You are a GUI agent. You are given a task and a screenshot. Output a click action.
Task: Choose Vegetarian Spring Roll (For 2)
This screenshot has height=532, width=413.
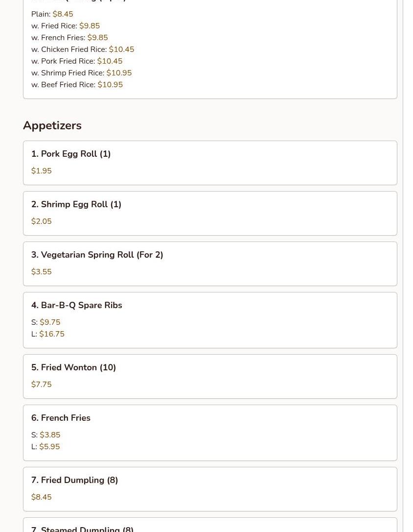click(210, 264)
